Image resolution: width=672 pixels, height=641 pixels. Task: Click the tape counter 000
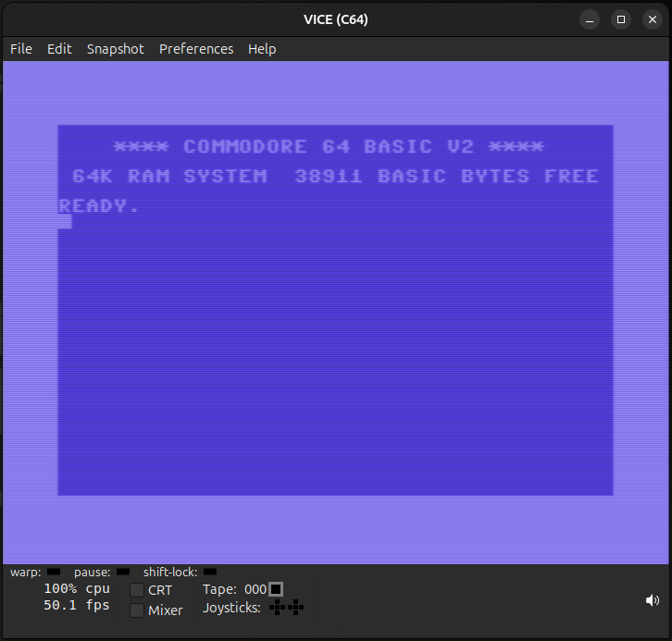click(255, 589)
